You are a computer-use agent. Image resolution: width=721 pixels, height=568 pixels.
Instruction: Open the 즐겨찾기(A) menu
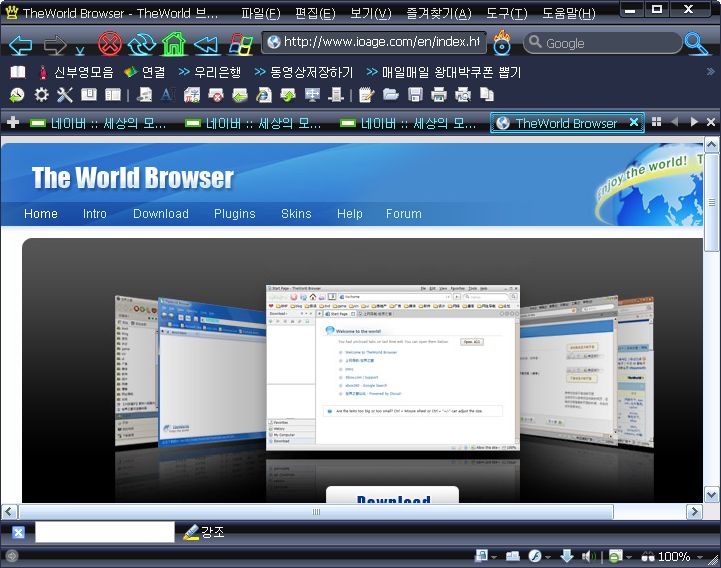(x=439, y=13)
